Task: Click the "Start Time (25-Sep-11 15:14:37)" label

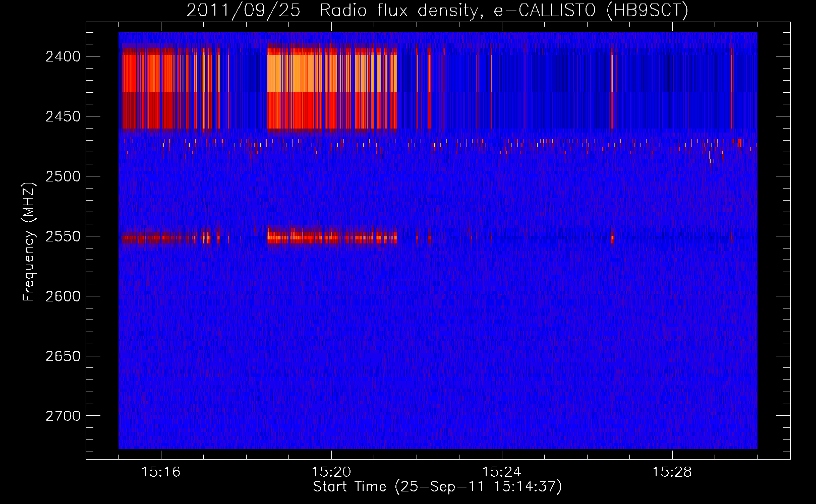Action: (x=437, y=487)
